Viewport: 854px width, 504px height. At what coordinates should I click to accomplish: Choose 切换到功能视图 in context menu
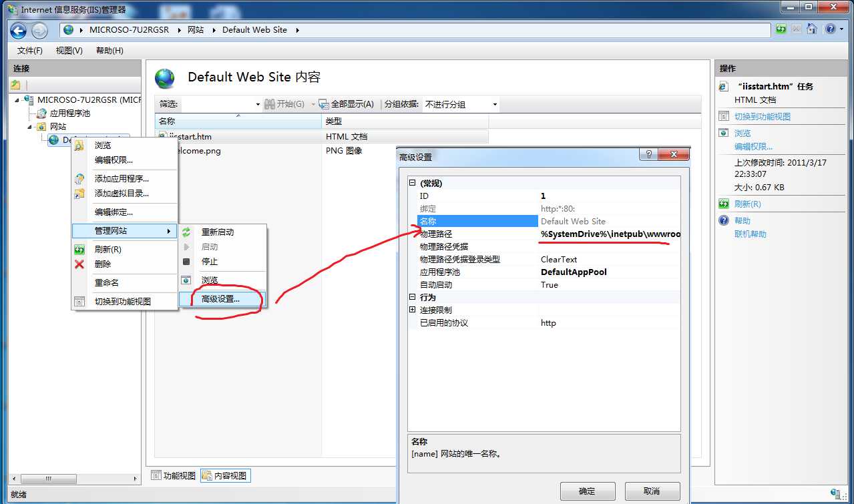click(124, 302)
